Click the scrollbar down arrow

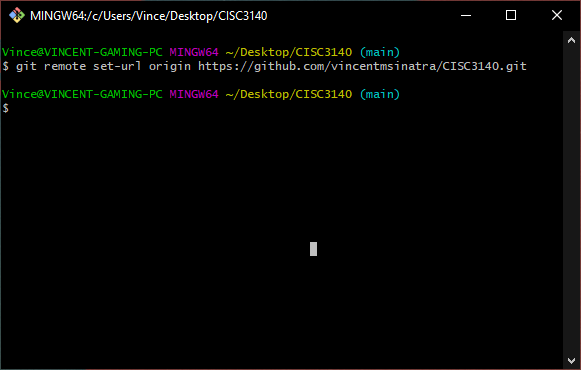pos(571,360)
